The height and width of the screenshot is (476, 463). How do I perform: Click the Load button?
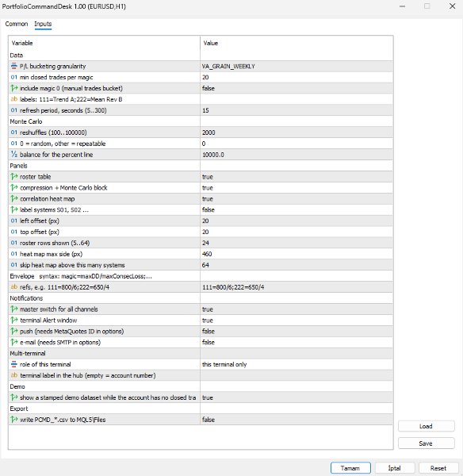(x=426, y=426)
